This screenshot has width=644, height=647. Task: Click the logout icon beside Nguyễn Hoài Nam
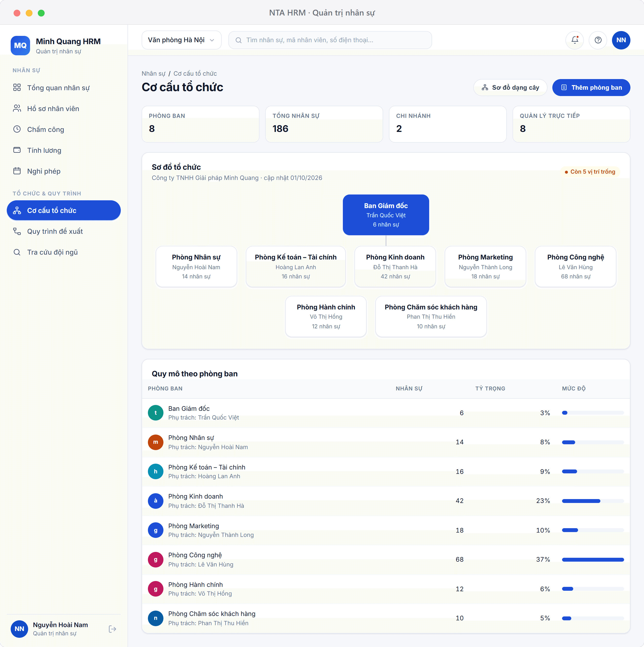pyautogui.click(x=113, y=629)
